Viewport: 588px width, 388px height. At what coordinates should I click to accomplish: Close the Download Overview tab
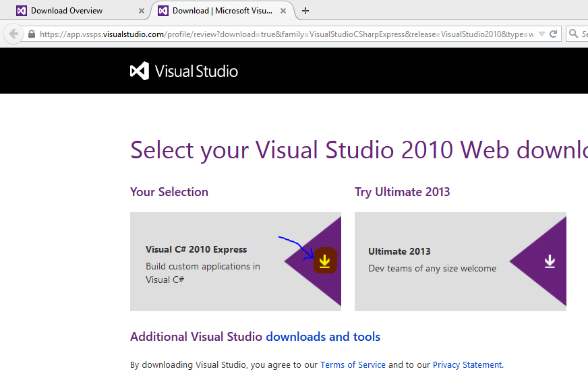(141, 10)
